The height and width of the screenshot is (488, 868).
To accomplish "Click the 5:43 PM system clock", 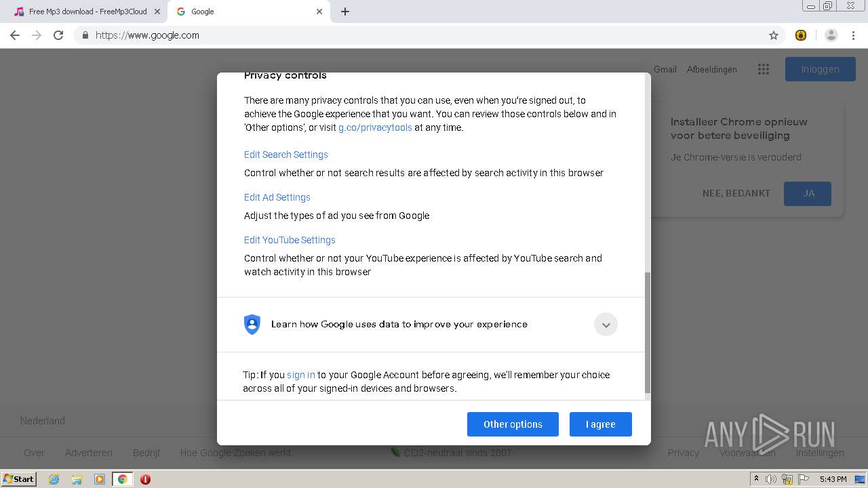I will tap(833, 479).
